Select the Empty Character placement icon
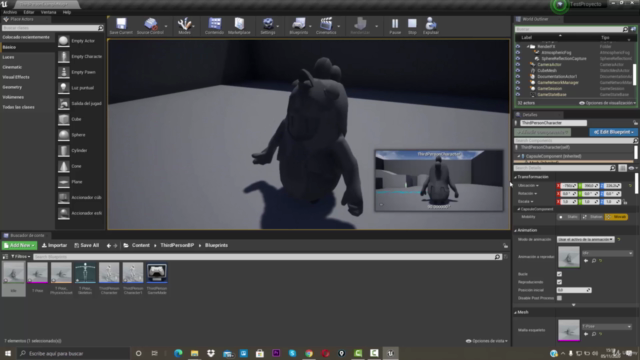Viewport: 640px width, 360px height. [63, 56]
